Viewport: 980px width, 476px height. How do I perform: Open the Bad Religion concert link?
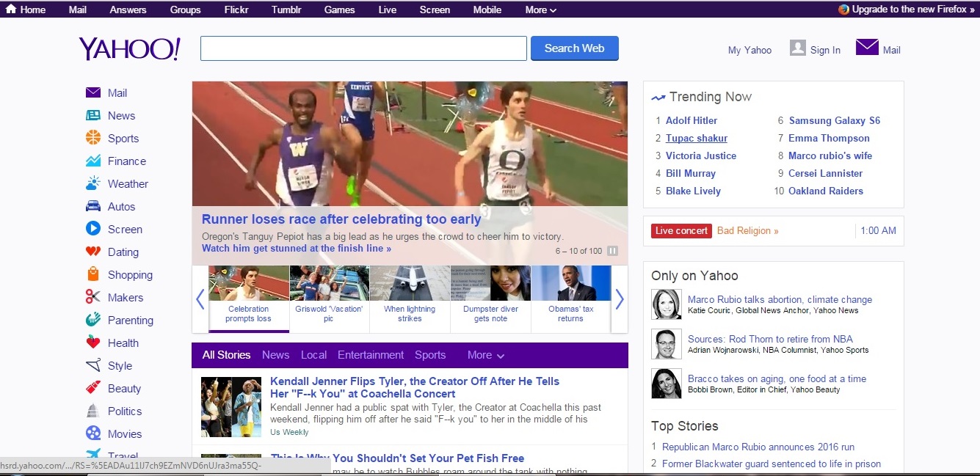pos(747,230)
